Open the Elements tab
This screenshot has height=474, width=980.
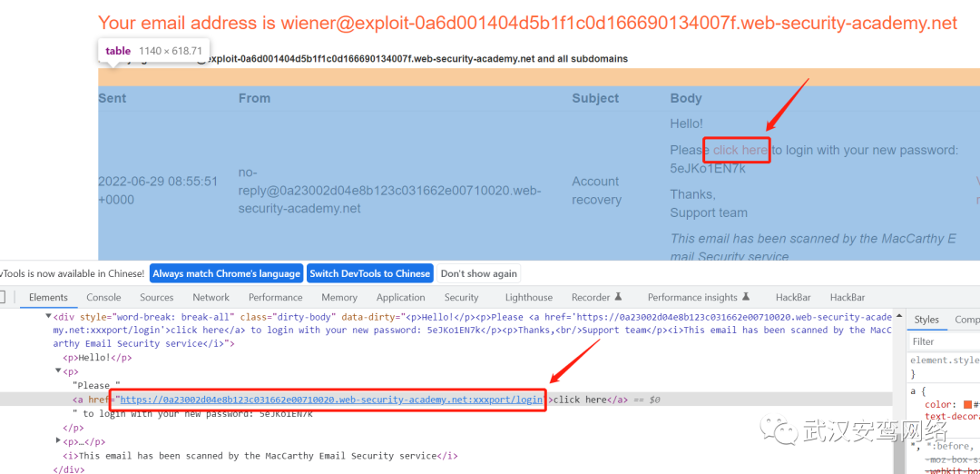pyautogui.click(x=48, y=298)
